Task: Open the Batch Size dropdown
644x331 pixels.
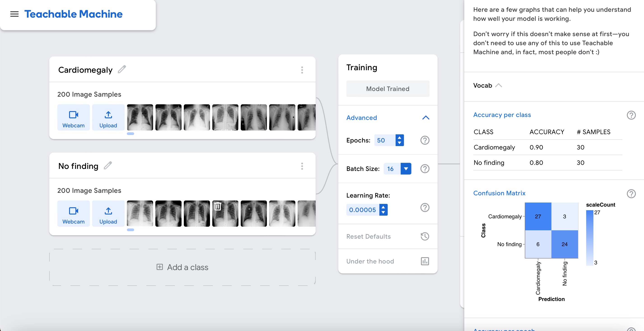Action: click(x=406, y=169)
